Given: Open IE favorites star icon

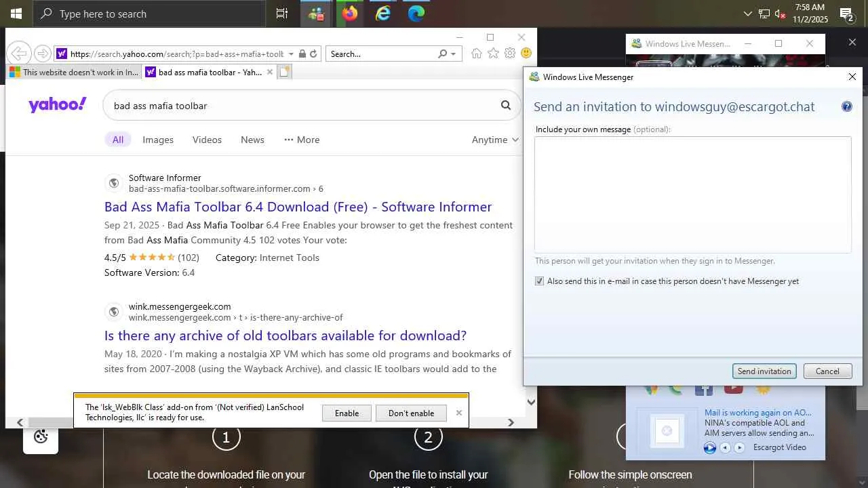Looking at the screenshot, I should point(493,53).
